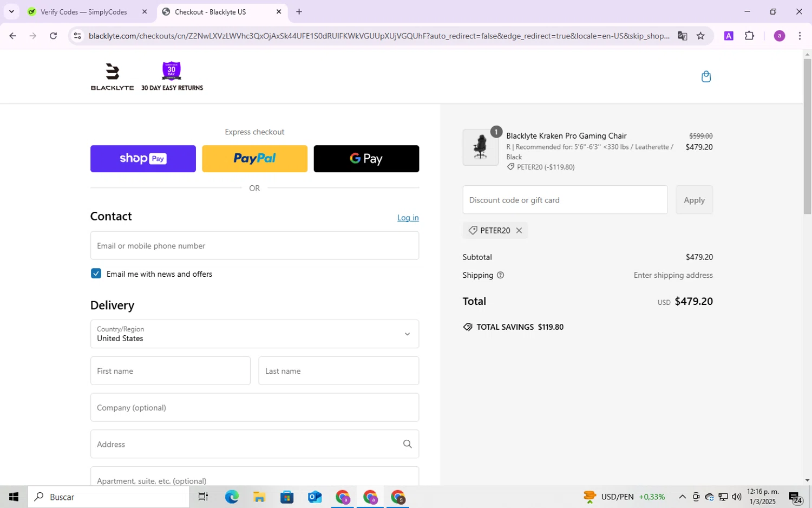Open the Windows Start menu

[14, 497]
